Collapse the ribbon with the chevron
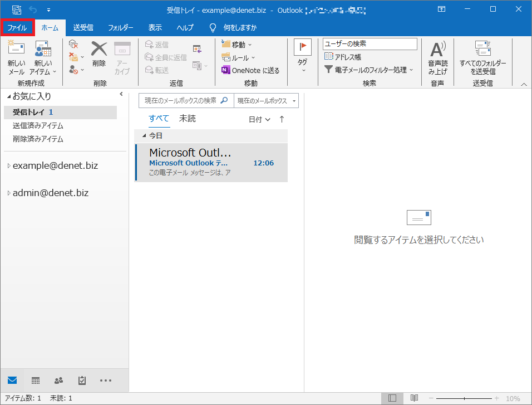The height and width of the screenshot is (405, 532). click(524, 84)
